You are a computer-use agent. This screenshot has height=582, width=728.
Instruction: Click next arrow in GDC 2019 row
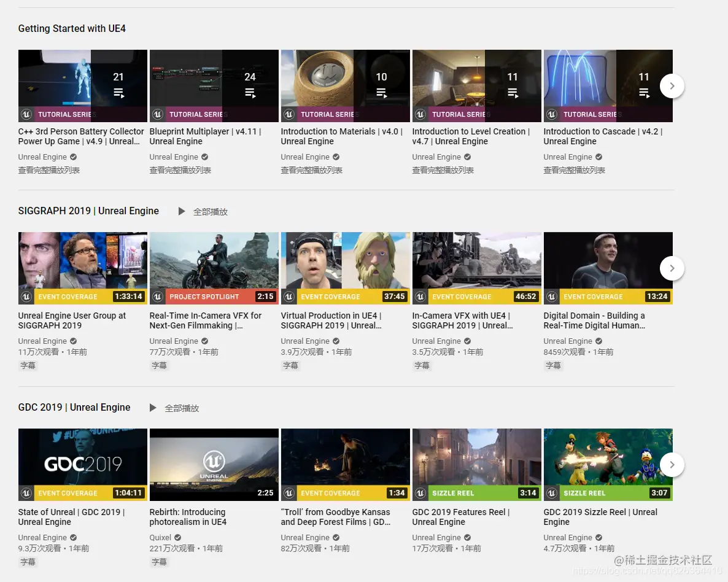(x=672, y=465)
